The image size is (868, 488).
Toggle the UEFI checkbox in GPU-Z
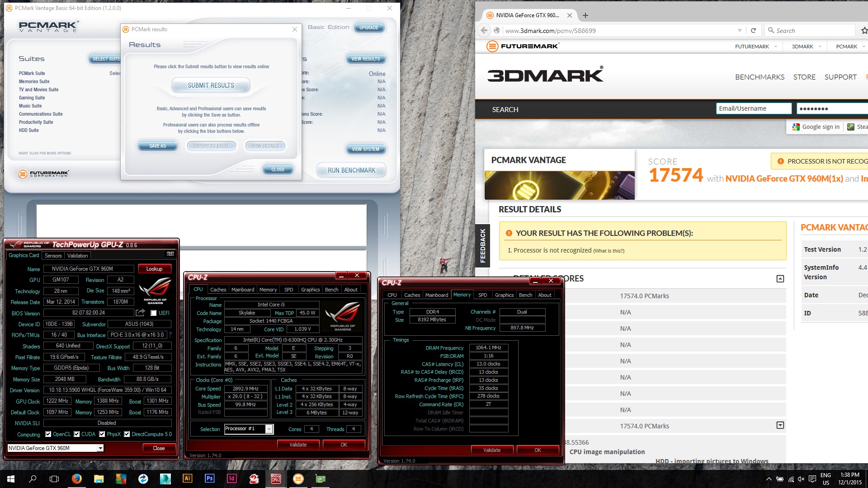[154, 313]
